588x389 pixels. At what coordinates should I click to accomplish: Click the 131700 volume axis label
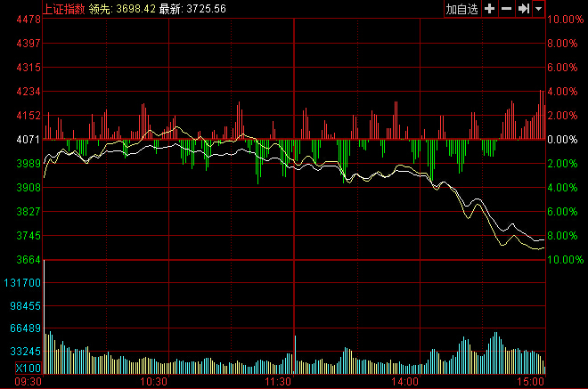[x=24, y=282]
